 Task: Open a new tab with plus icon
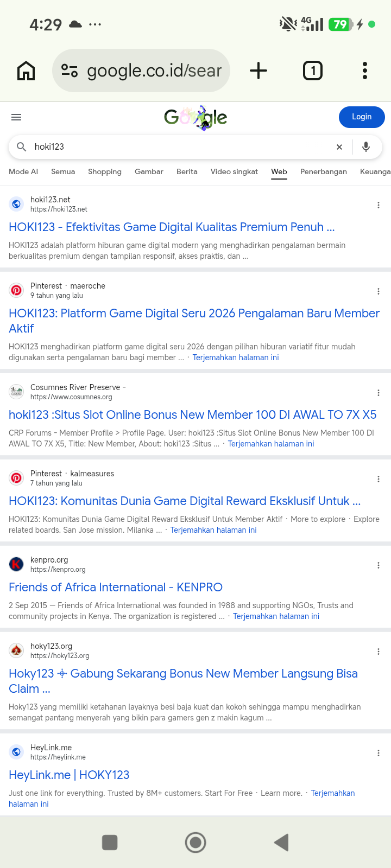point(258,71)
